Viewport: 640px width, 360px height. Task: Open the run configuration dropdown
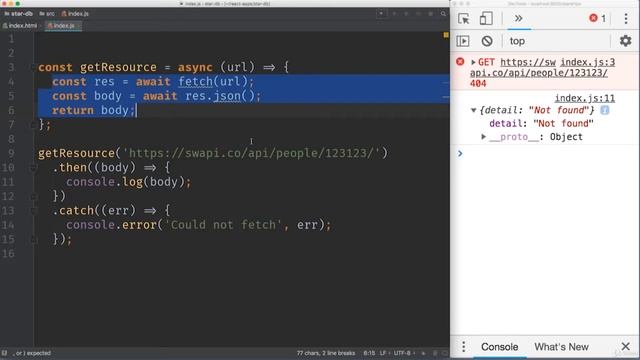tap(381, 13)
